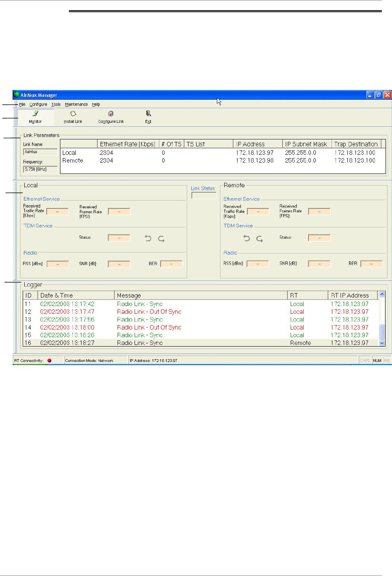
Task: Click Remote RSS dBm field
Action: 258,263
